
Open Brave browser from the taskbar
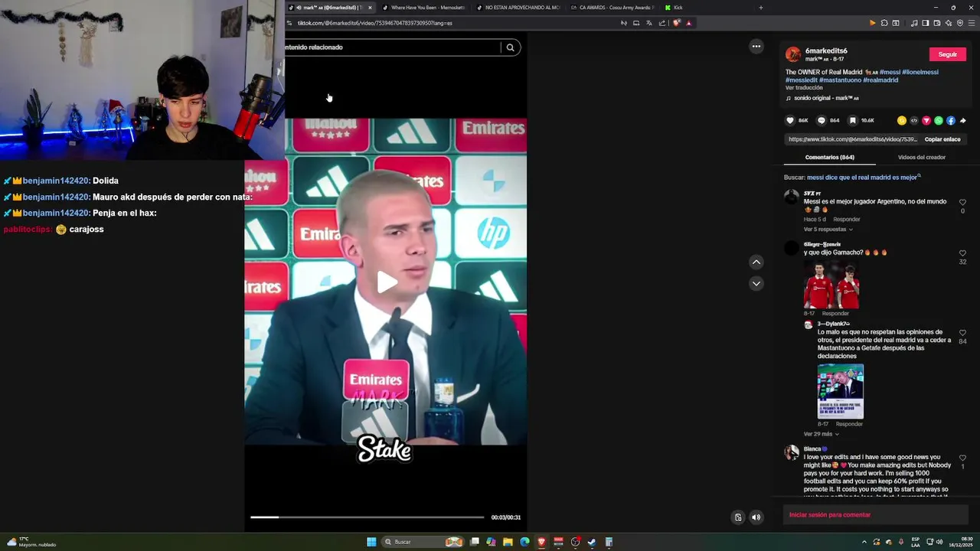[x=541, y=542]
